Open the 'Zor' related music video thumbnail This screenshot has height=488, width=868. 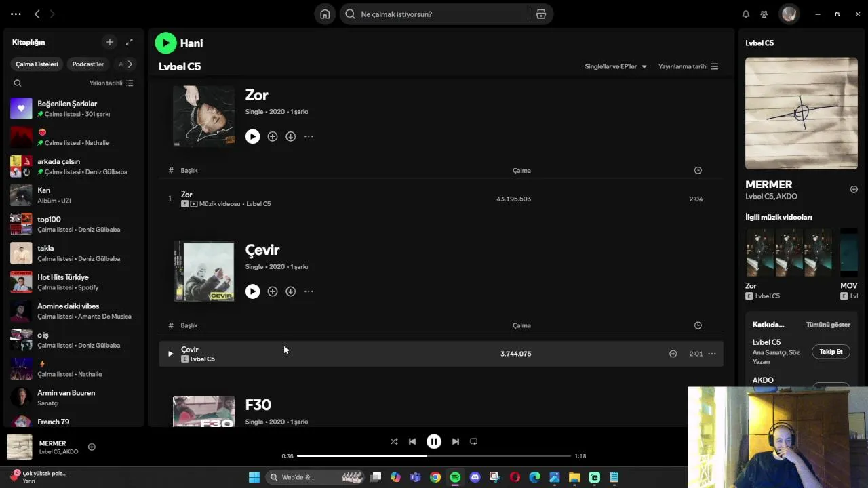click(789, 252)
